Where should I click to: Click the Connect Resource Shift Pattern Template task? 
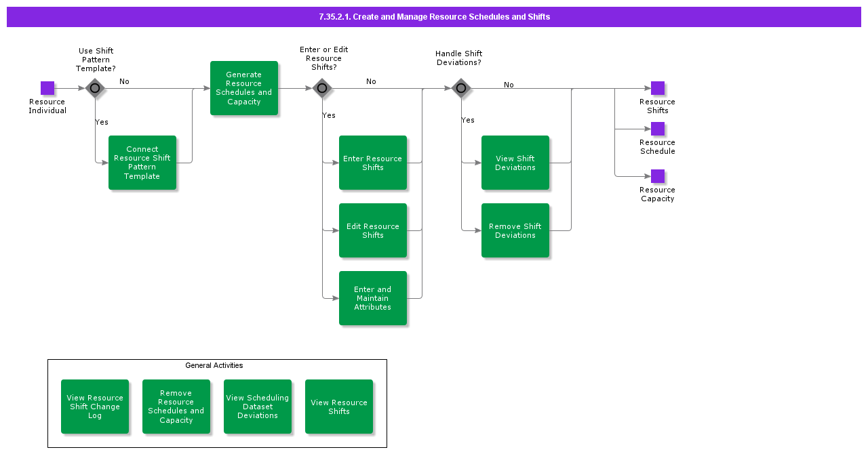pos(142,163)
